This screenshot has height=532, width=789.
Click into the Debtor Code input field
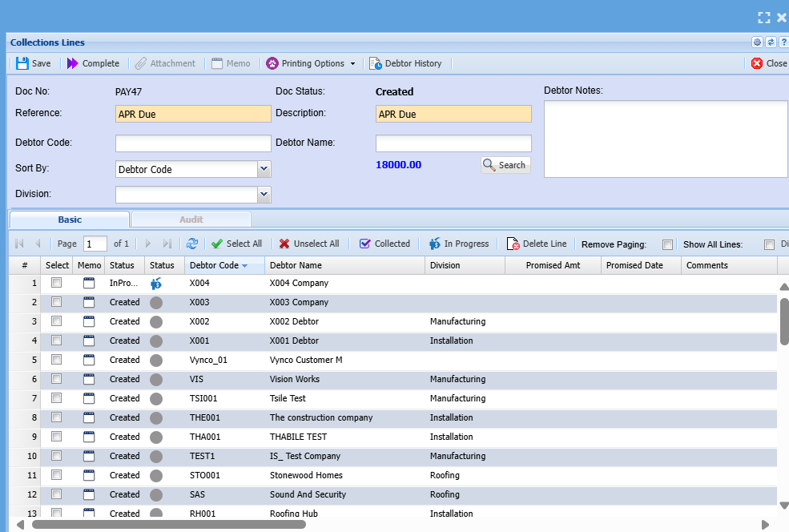click(x=193, y=143)
